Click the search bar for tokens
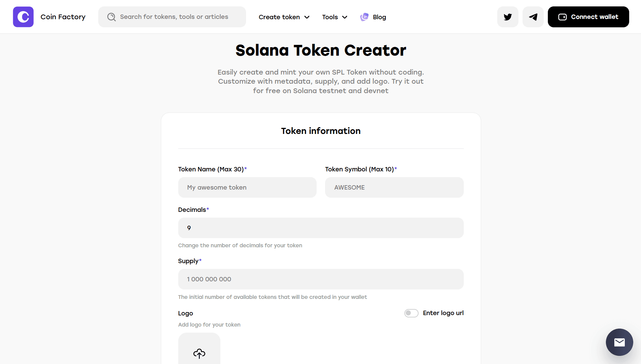 [x=172, y=17]
